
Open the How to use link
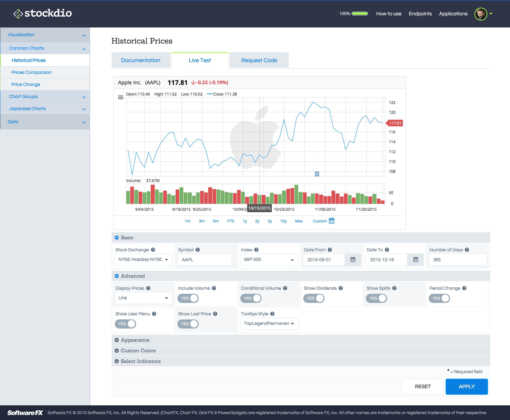click(389, 14)
